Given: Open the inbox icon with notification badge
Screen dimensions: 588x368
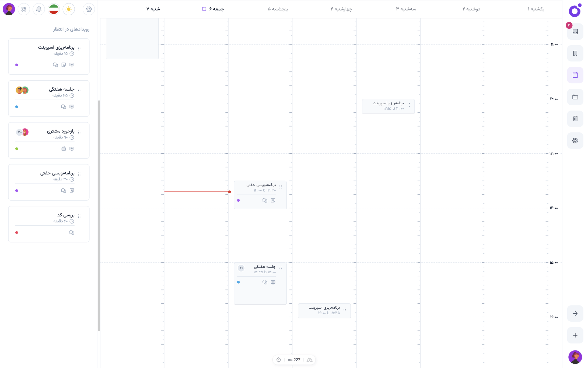Looking at the screenshot, I should tap(575, 32).
